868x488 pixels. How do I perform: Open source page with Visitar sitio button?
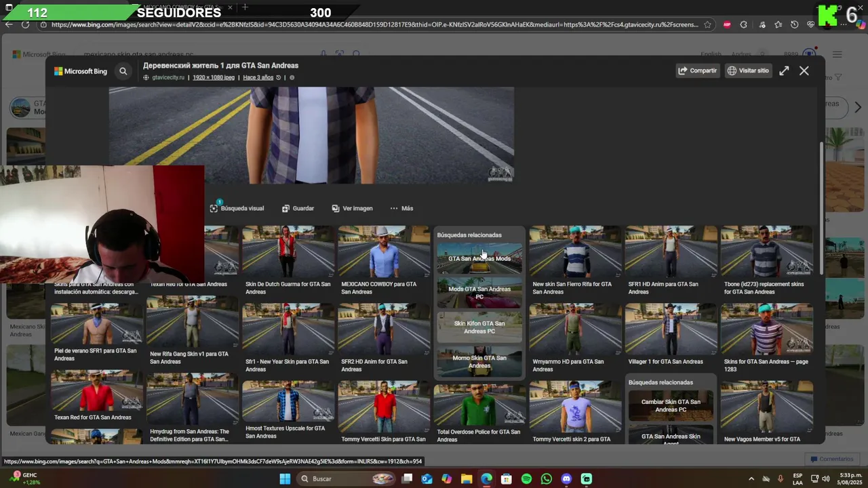pos(749,70)
